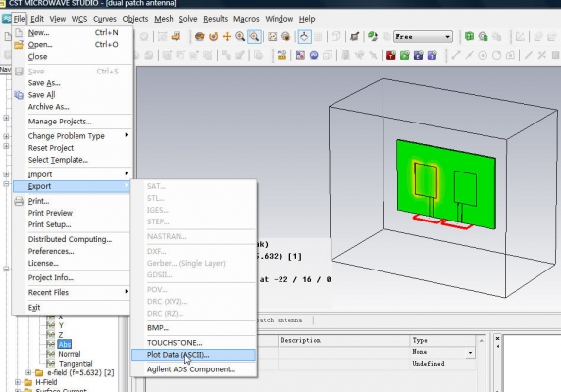The image size is (561, 392).
Task: Choose BMP export option
Action: tap(193, 328)
